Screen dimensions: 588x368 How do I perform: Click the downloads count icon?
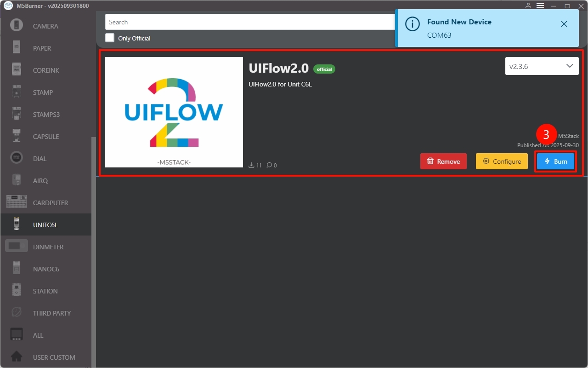coord(251,165)
